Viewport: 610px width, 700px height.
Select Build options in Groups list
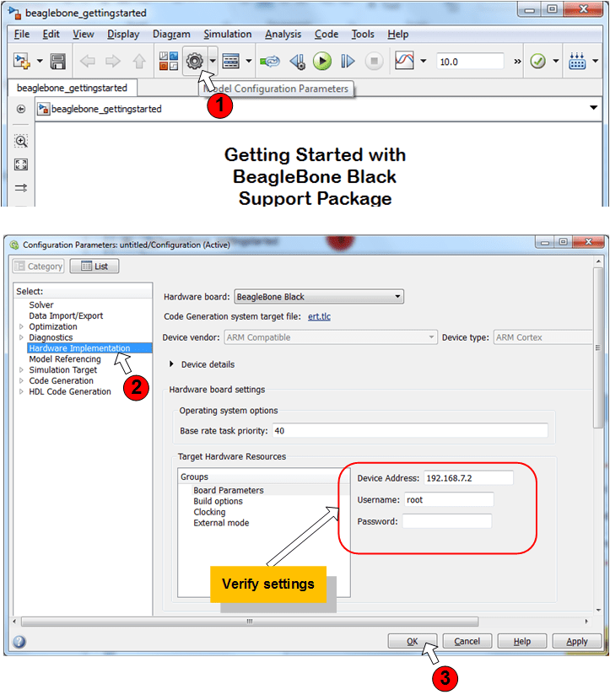(218, 501)
